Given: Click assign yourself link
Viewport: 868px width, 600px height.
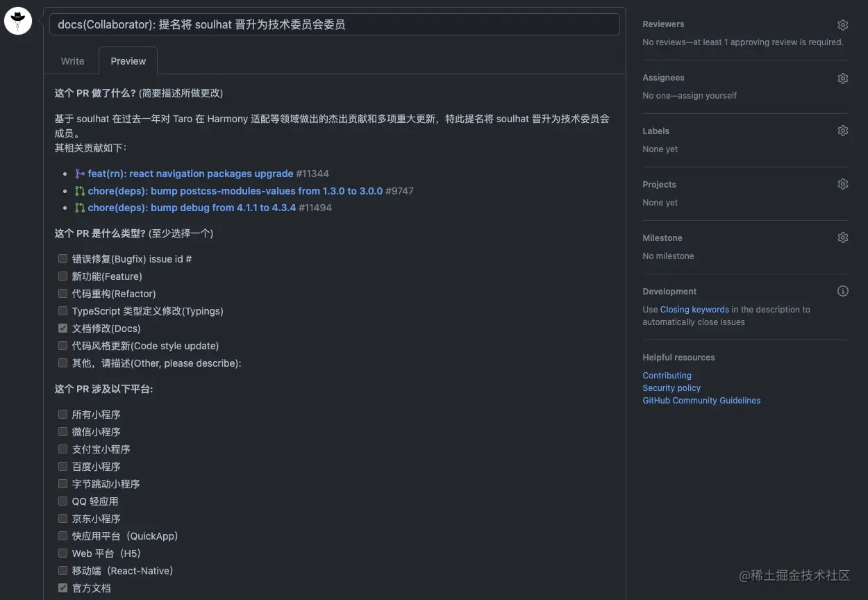Looking at the screenshot, I should tap(708, 96).
